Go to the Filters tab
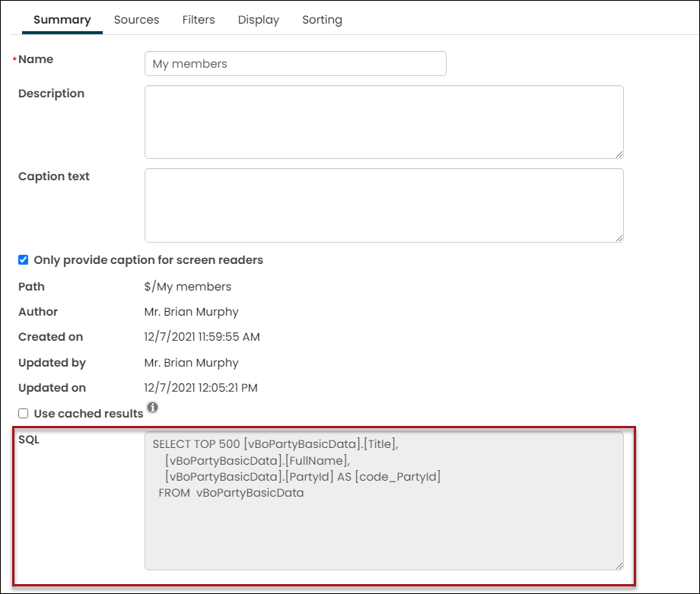The width and height of the screenshot is (700, 594). tap(199, 20)
